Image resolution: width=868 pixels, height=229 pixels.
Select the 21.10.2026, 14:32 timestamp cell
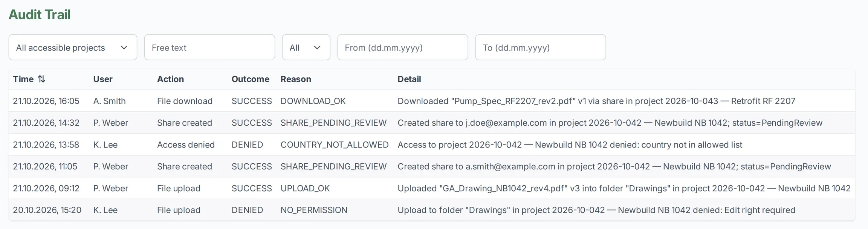pos(46,123)
